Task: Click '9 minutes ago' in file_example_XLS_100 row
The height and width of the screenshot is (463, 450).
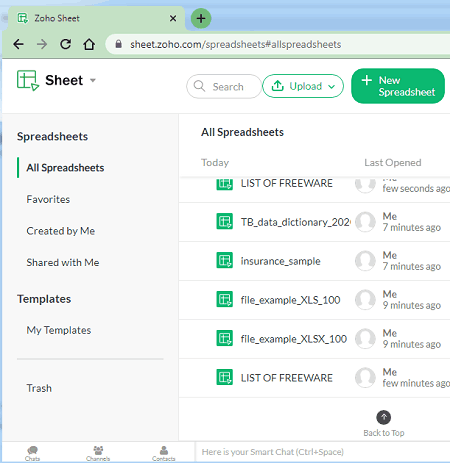Action: (412, 305)
